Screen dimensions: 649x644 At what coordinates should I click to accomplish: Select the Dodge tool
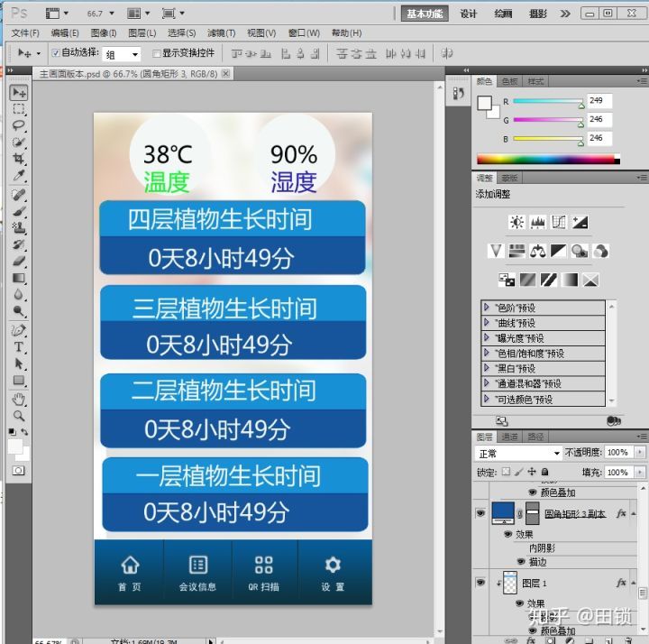pos(19,311)
